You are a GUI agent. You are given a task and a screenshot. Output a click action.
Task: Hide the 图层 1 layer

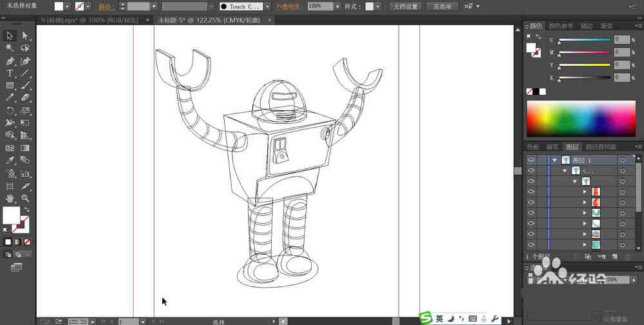tap(531, 160)
